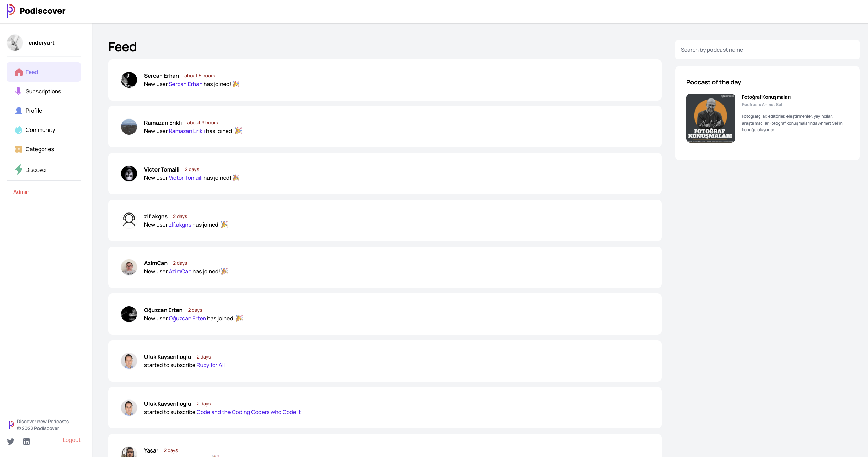This screenshot has width=868, height=457.
Task: Click the Profile person icon
Action: [19, 111]
